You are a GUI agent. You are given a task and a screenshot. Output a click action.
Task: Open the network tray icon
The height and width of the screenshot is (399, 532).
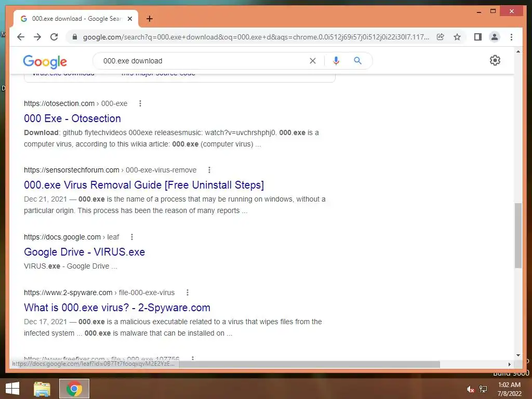click(483, 389)
